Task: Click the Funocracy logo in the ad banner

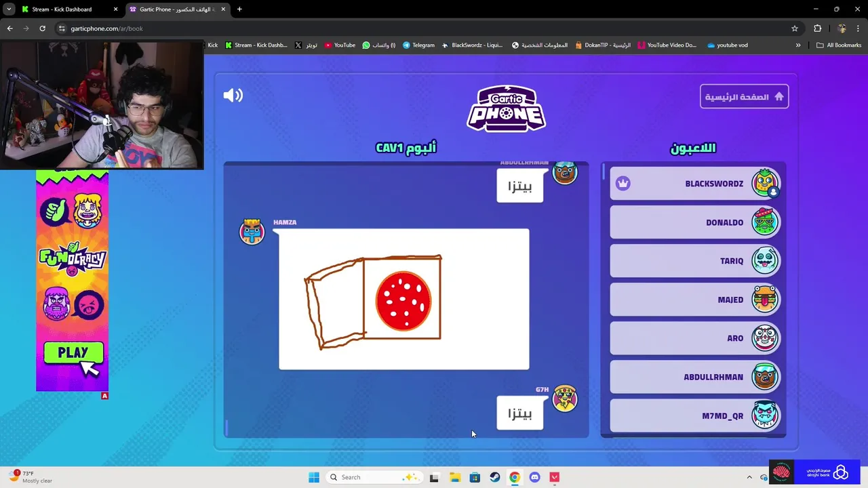Action: (x=73, y=258)
